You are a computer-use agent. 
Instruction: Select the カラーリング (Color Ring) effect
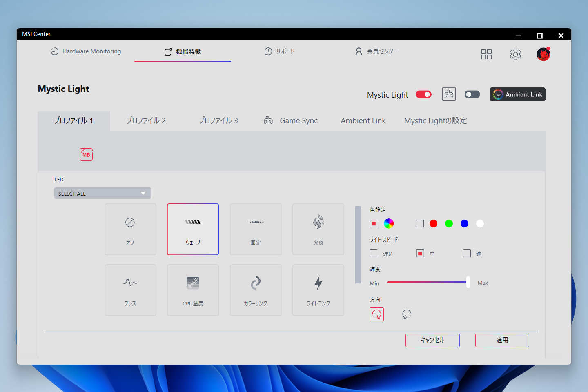(x=256, y=290)
